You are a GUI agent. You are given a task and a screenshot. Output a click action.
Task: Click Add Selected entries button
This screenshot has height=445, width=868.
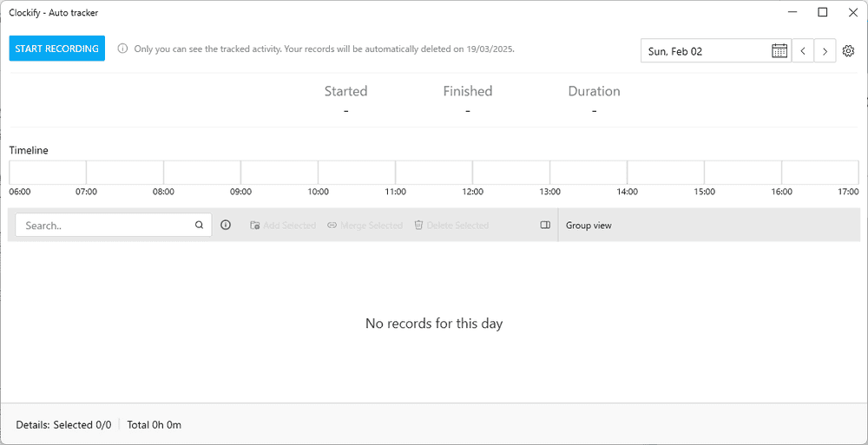pos(283,226)
